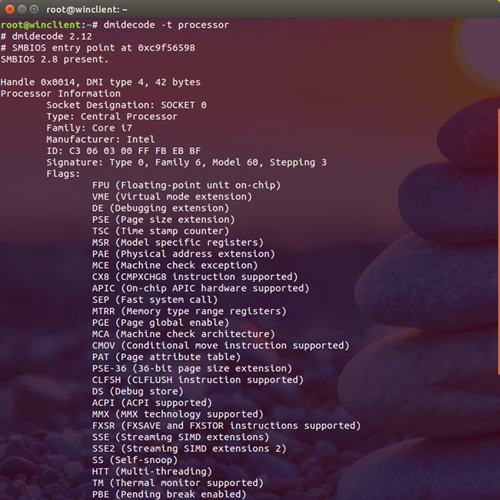
Task: Click the 'PSE (Page size extension)' flag
Action: tap(163, 219)
